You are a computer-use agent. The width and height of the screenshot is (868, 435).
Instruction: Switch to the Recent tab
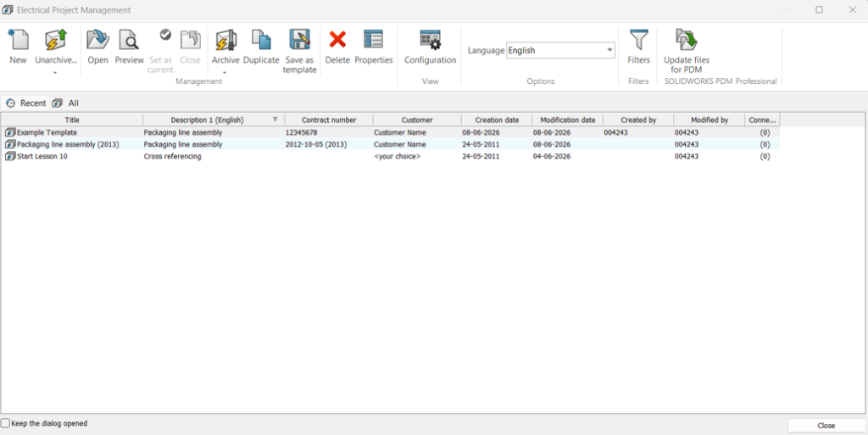tap(25, 103)
